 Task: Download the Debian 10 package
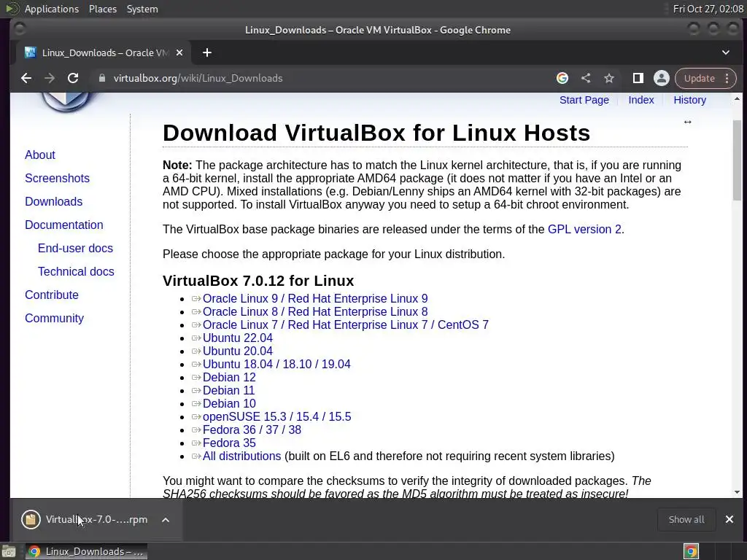pyautogui.click(x=229, y=403)
